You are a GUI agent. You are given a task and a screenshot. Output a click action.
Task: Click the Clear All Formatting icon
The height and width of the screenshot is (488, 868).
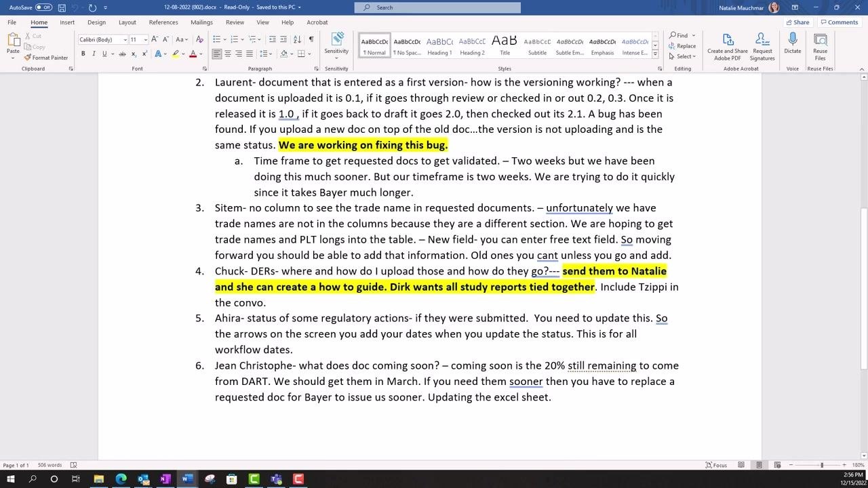[x=199, y=39]
